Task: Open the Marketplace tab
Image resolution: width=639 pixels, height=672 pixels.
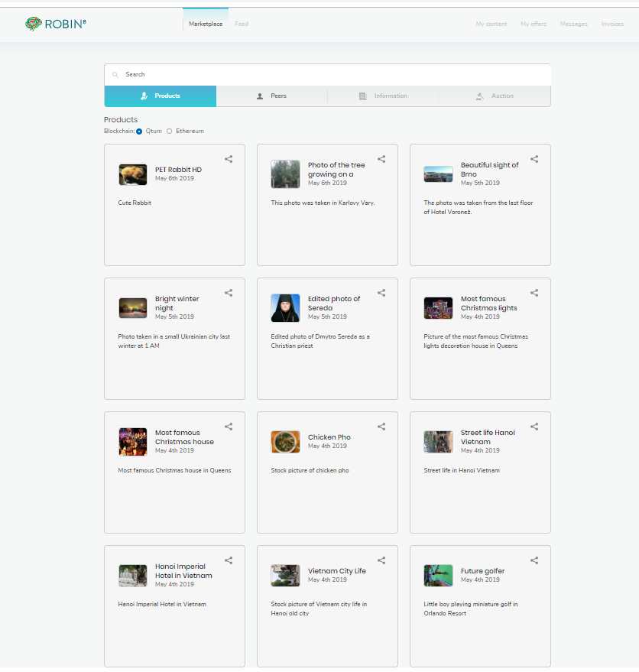Action: pos(206,24)
